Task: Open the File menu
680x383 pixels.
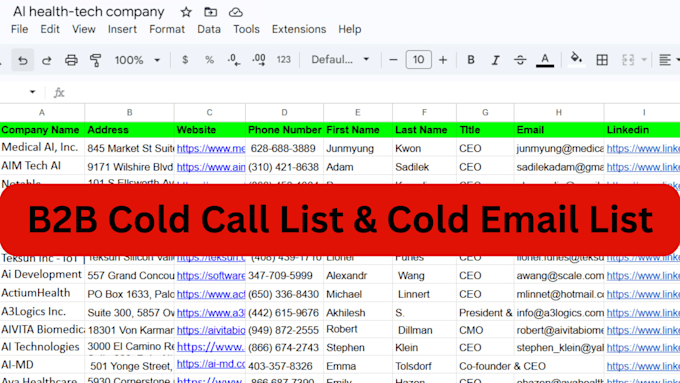Action: pos(20,29)
